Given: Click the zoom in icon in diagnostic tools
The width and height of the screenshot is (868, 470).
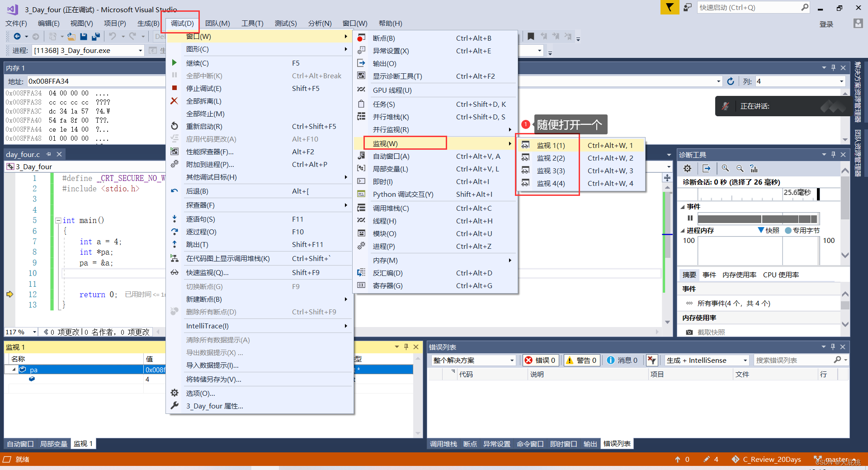Looking at the screenshot, I should point(725,168).
